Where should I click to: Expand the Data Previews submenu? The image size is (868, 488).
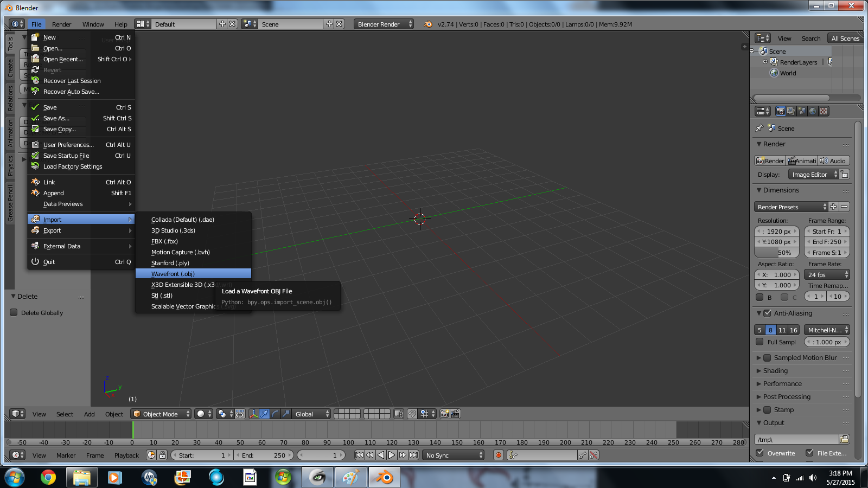(x=81, y=204)
